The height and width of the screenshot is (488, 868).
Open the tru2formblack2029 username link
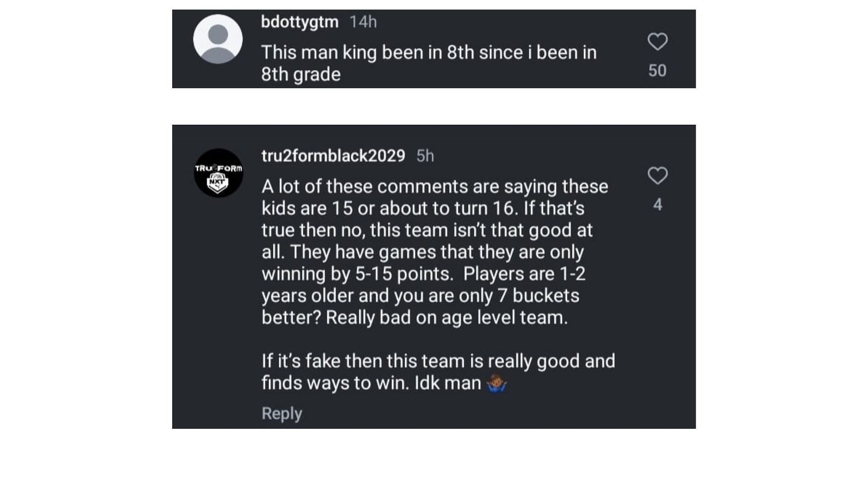pos(333,155)
